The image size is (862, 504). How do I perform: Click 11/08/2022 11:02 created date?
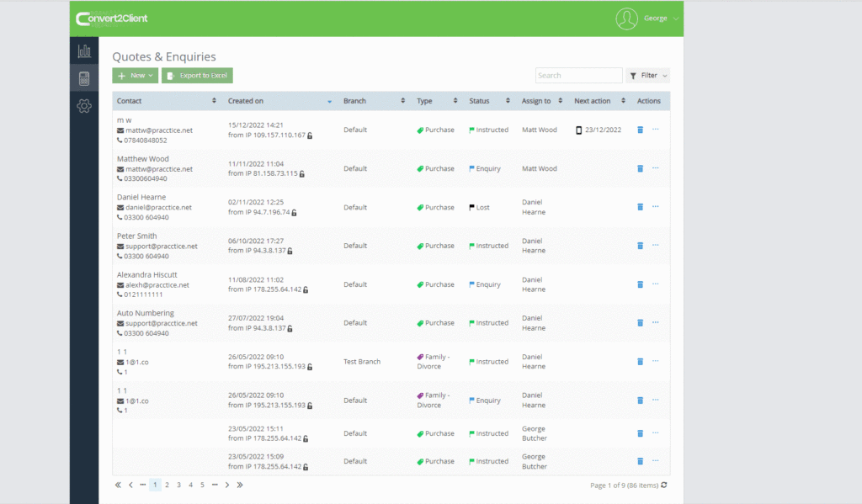tap(256, 279)
